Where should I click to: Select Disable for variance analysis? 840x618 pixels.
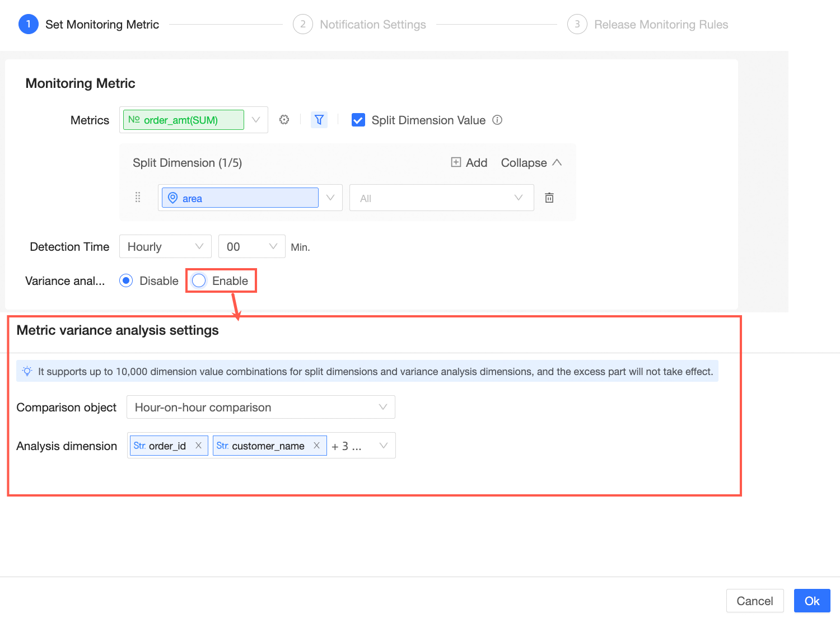(126, 280)
